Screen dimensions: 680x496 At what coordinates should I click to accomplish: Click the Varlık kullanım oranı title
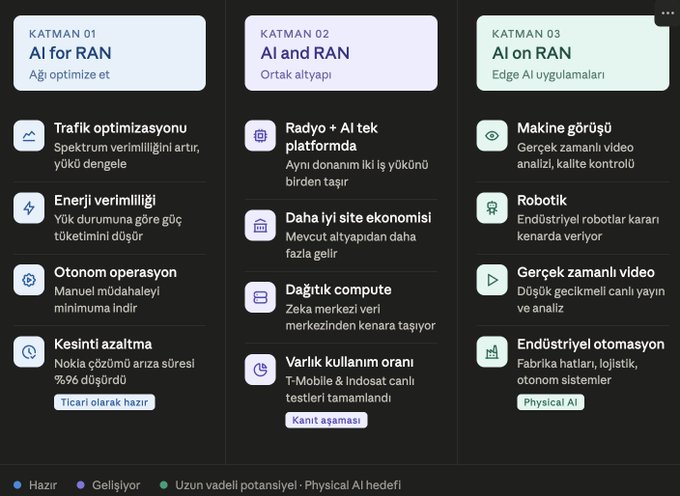pyautogui.click(x=350, y=362)
